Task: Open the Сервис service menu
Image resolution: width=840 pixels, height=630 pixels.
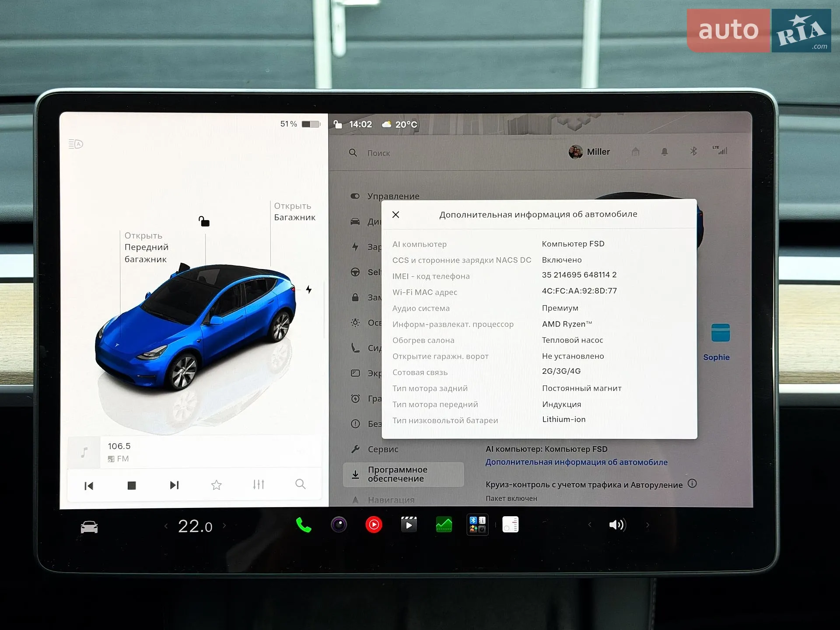Action: (x=375, y=449)
